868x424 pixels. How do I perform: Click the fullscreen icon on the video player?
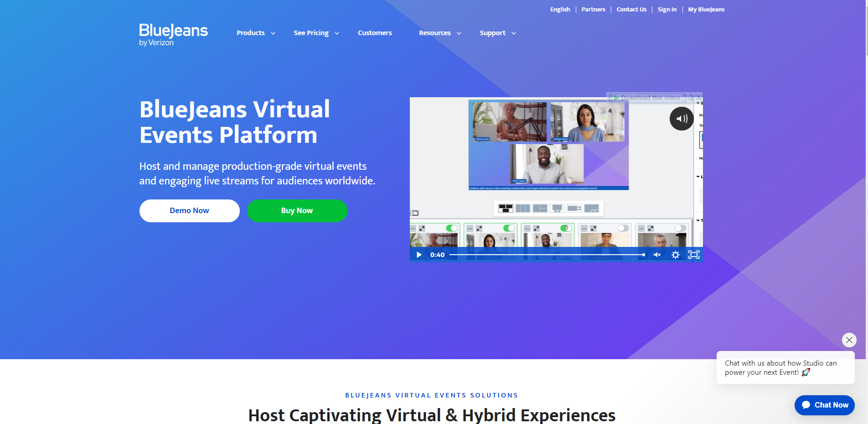(694, 255)
